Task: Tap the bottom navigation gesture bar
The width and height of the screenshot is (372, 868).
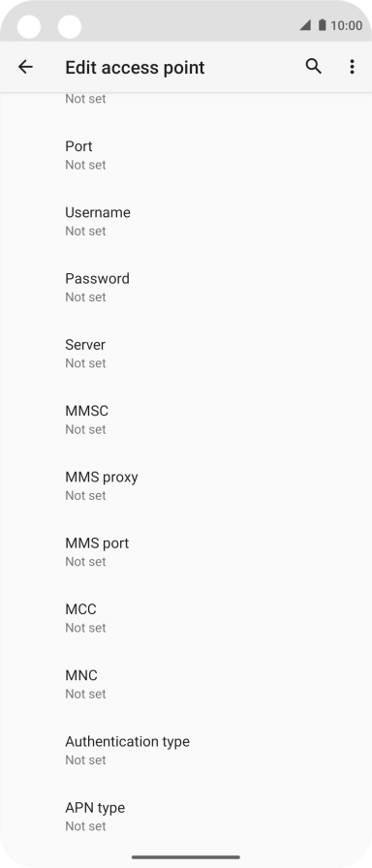Action: (x=186, y=857)
